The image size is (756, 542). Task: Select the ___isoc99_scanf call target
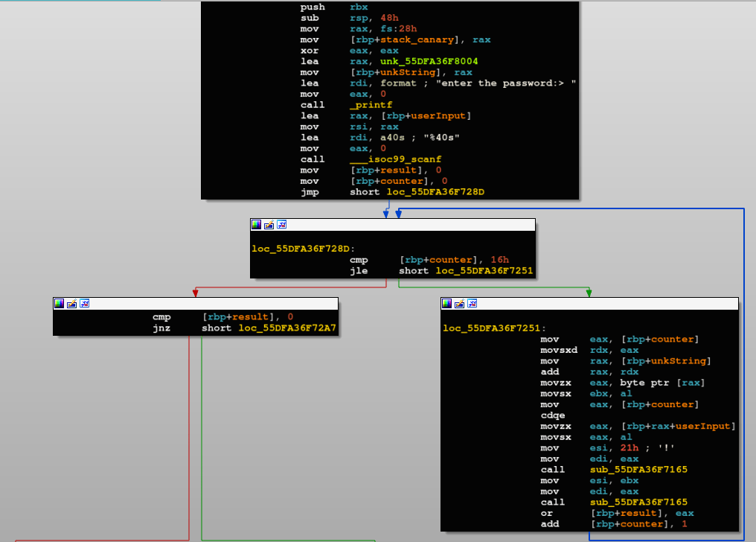click(x=395, y=159)
